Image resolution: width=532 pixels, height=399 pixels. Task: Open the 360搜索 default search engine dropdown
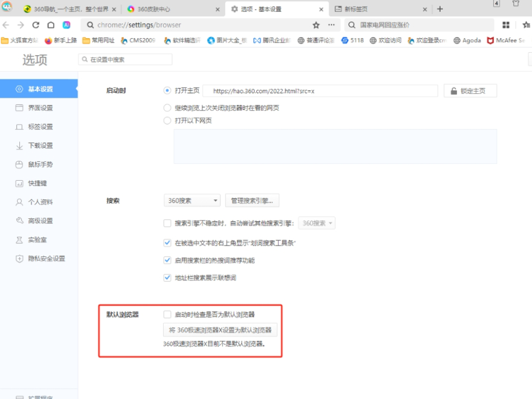pos(192,201)
